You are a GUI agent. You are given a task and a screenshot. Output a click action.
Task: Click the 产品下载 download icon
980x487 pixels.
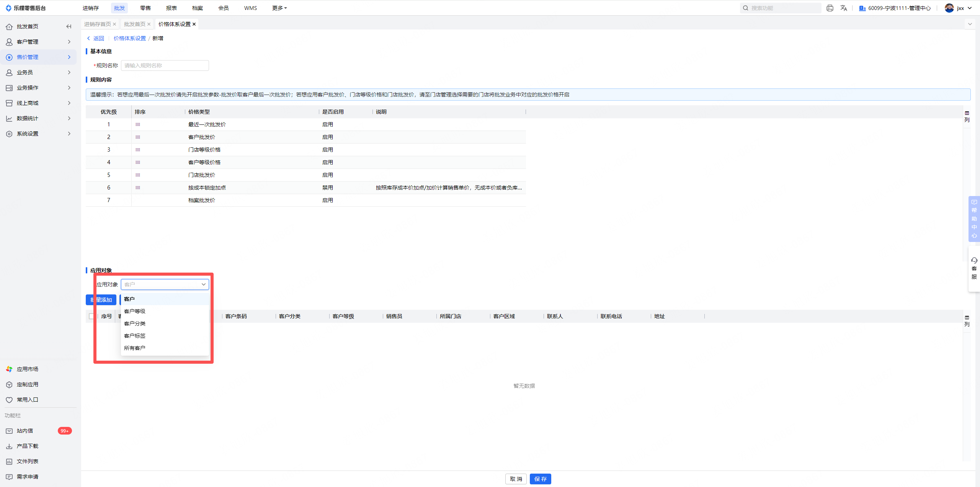[x=9, y=446]
